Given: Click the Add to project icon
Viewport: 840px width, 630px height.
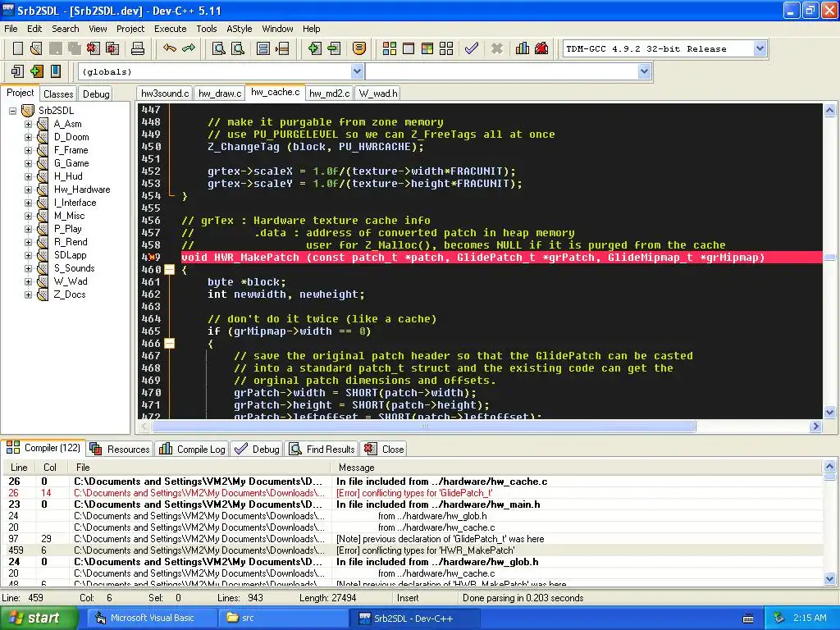Looking at the screenshot, I should [315, 48].
